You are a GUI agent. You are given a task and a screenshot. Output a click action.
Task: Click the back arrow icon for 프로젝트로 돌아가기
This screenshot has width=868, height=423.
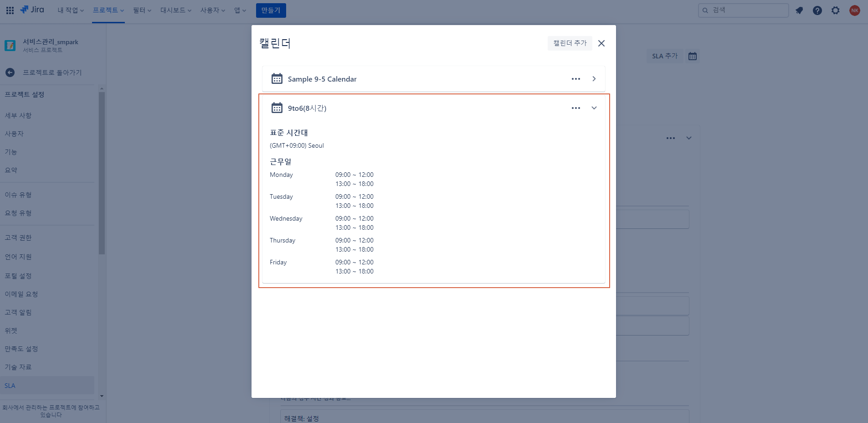(10, 72)
